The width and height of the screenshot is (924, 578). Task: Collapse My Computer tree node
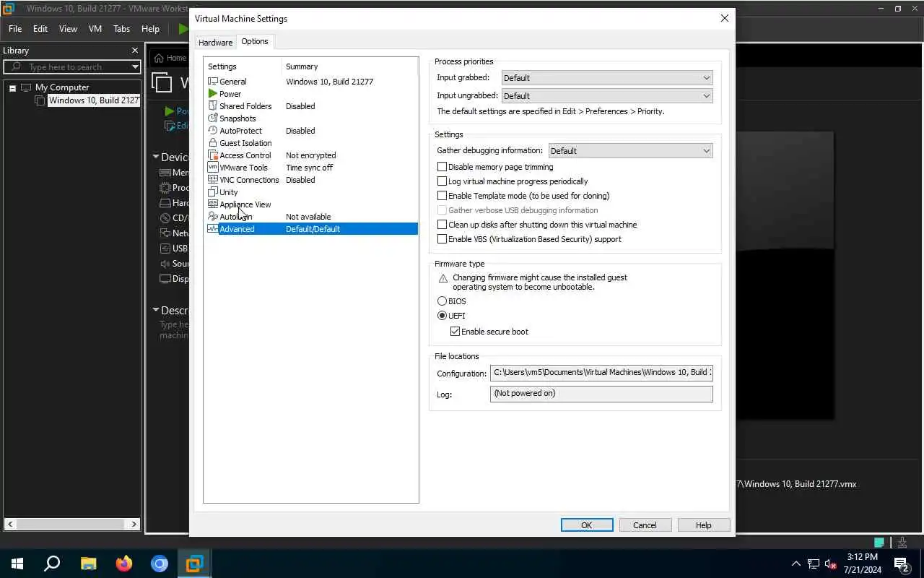[12, 88]
